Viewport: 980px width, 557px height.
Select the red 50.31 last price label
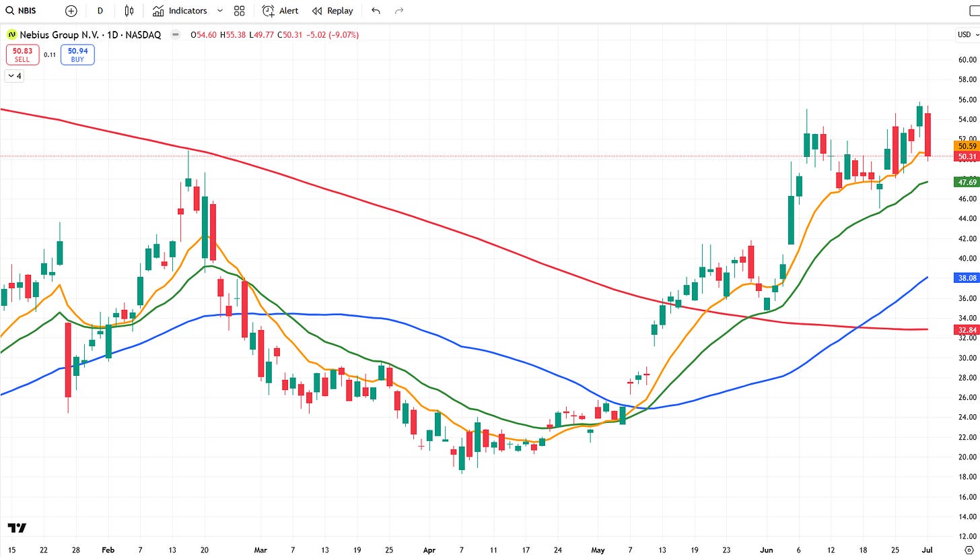click(967, 156)
